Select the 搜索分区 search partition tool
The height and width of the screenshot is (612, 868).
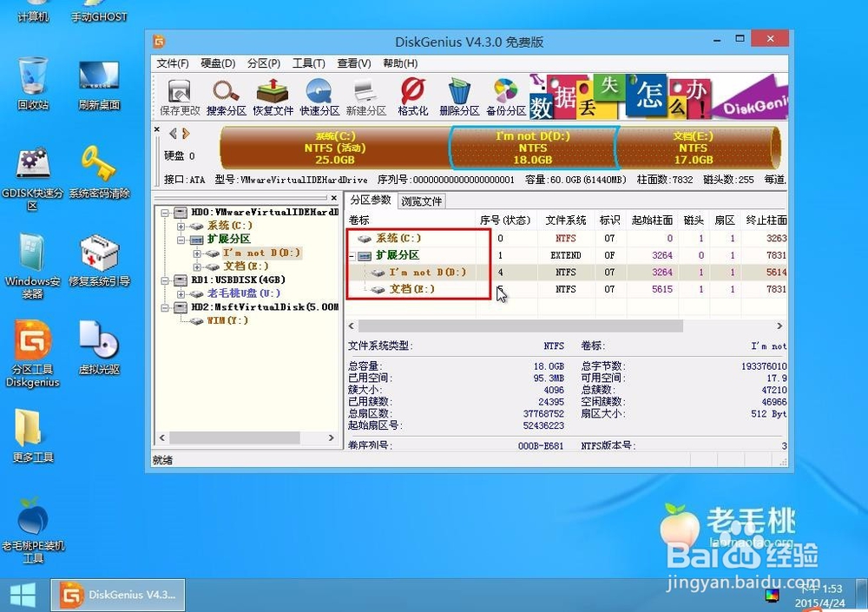point(225,94)
